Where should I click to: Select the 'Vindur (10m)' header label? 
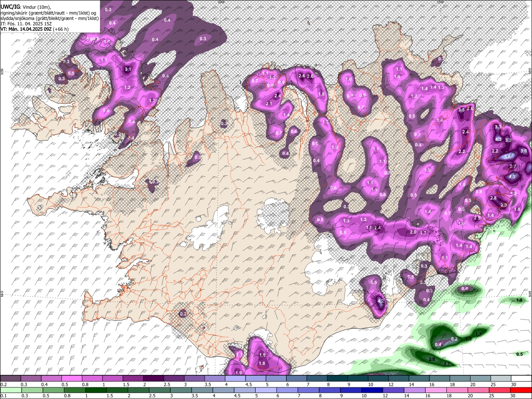point(36,7)
